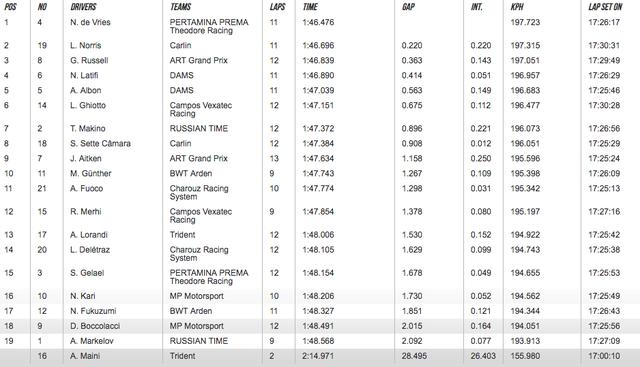Click N. Kari's MP Motorsport team
Image resolution: width=640 pixels, height=367 pixels.
[x=196, y=296]
